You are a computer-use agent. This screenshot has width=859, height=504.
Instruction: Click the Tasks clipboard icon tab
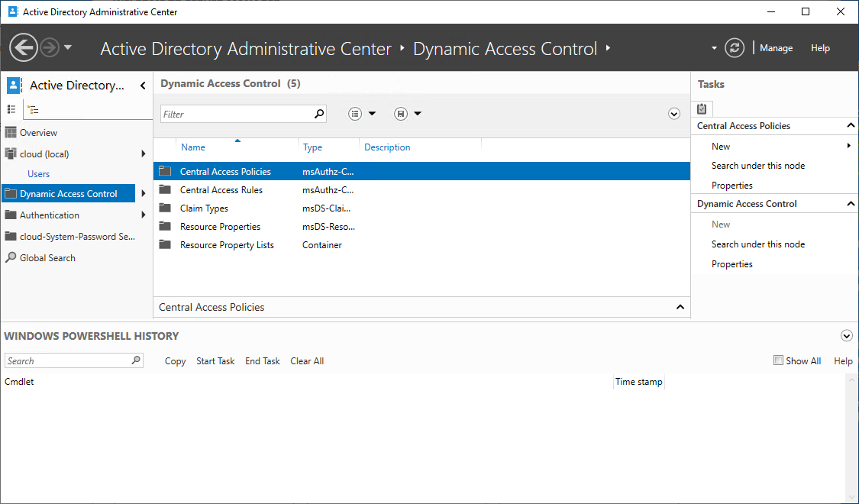tap(702, 108)
